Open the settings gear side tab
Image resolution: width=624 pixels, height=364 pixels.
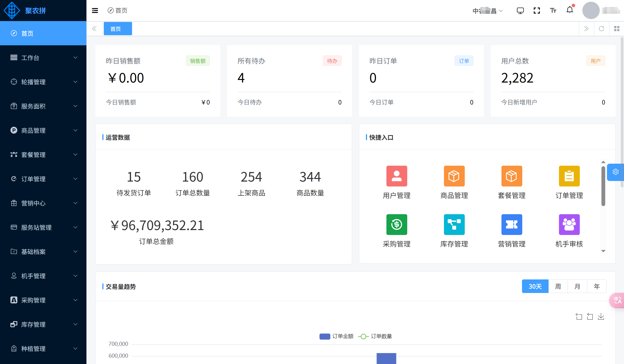(x=616, y=172)
